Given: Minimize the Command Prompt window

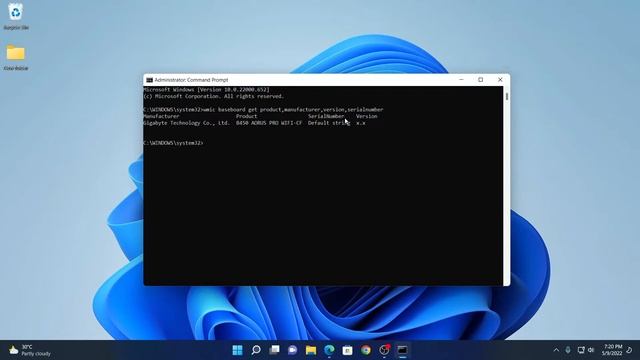Looking at the screenshot, I should [461, 80].
